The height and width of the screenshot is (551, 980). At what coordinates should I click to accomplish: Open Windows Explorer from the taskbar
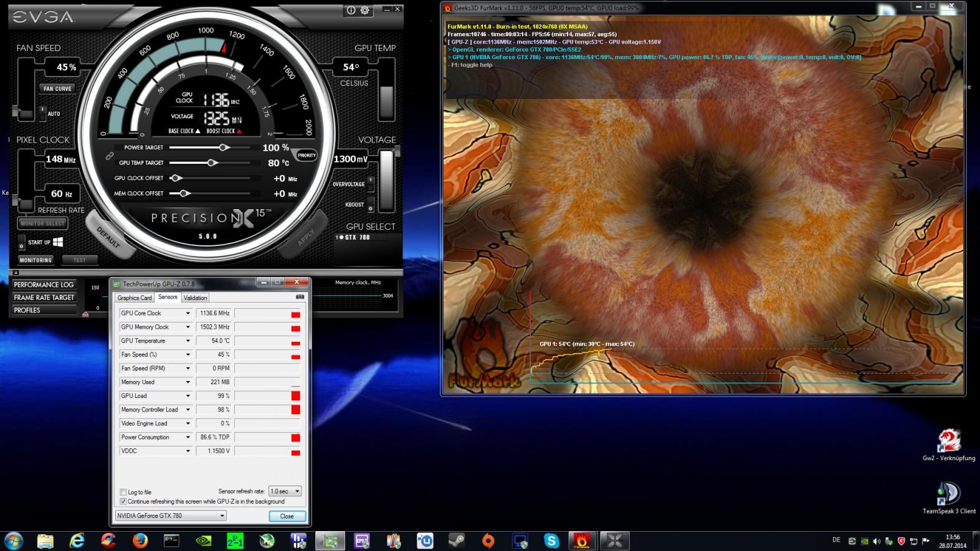[45, 540]
